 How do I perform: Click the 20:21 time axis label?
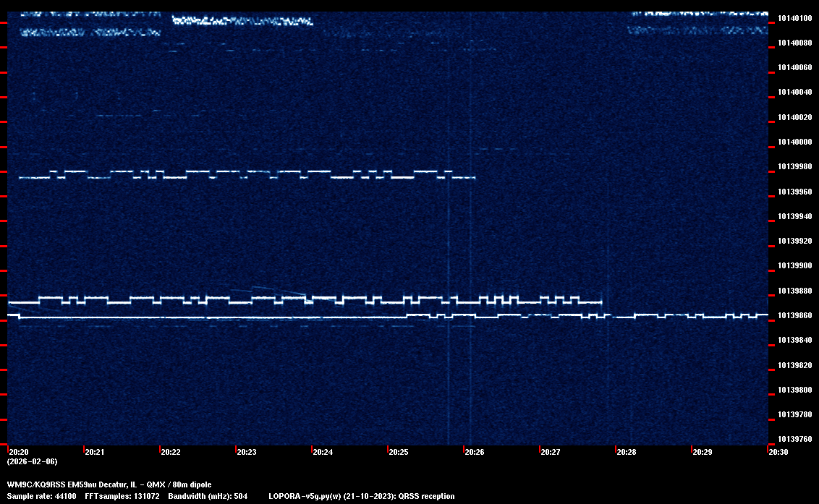click(95, 452)
